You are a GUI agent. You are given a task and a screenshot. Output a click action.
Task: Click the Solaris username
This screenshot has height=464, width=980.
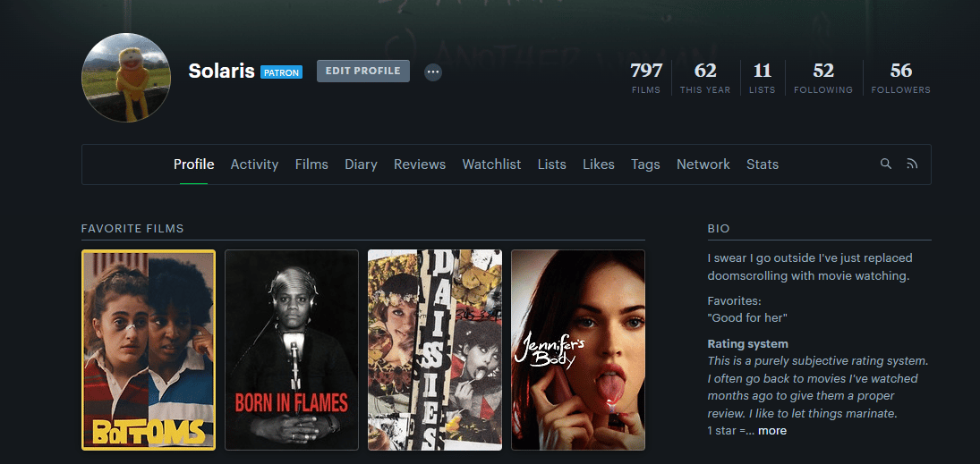click(x=222, y=72)
